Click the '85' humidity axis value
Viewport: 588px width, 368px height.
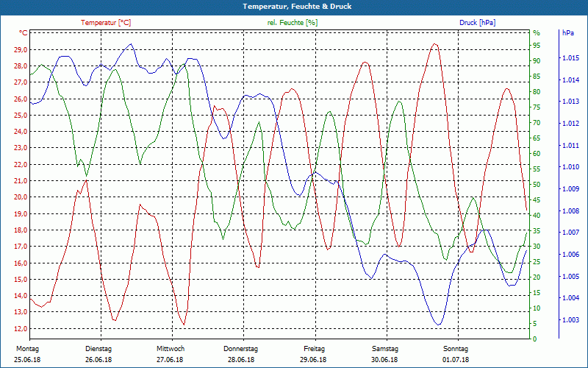pyautogui.click(x=537, y=77)
